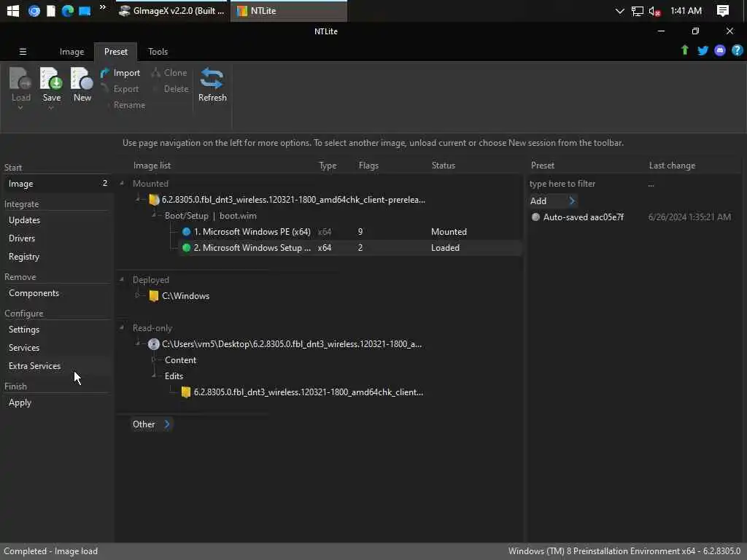Image resolution: width=747 pixels, height=560 pixels.
Task: Open the taskbar notification center
Action: 723,10
